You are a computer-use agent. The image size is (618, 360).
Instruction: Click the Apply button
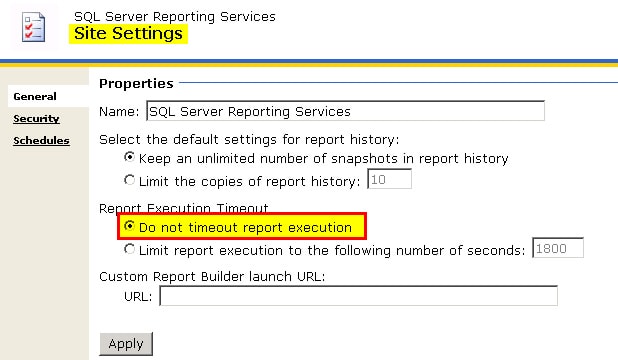[126, 344]
